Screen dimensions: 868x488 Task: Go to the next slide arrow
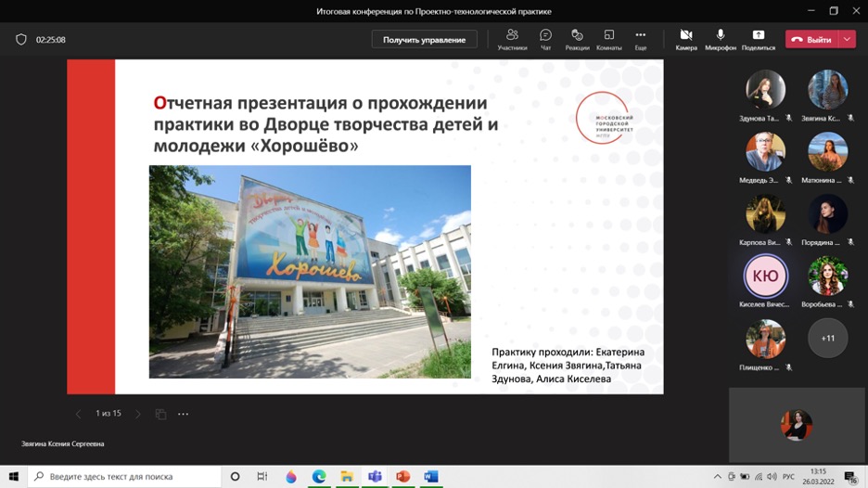[138, 414]
